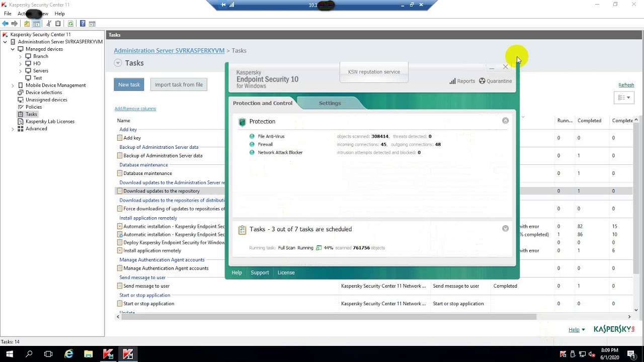
Task: Click Administration Server SVRKASPERKYVM breadcrumb link
Action: pyautogui.click(x=169, y=51)
